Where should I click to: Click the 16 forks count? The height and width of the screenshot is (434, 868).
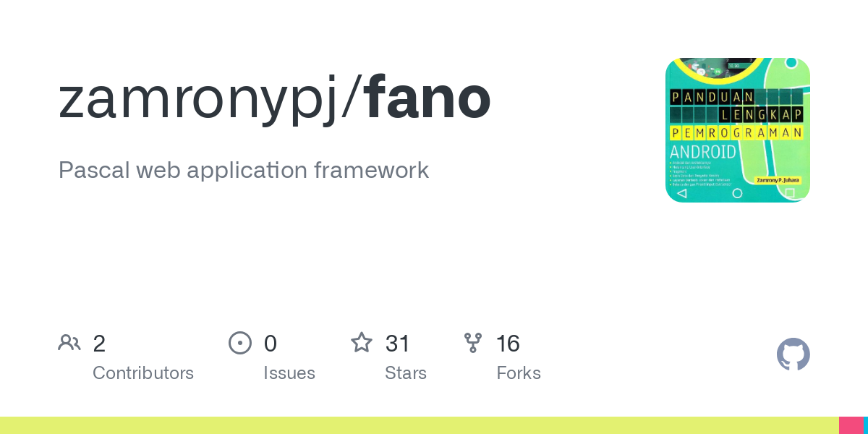point(508,343)
